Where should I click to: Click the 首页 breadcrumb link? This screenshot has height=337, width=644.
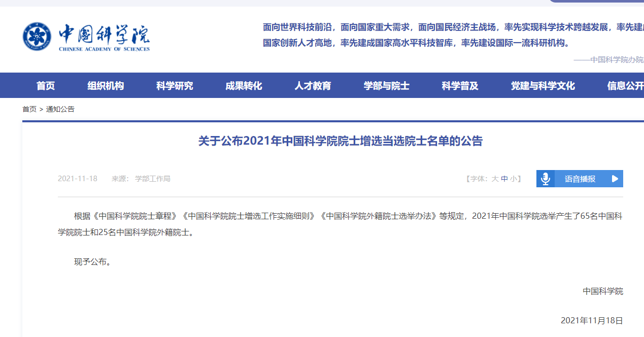(29, 109)
